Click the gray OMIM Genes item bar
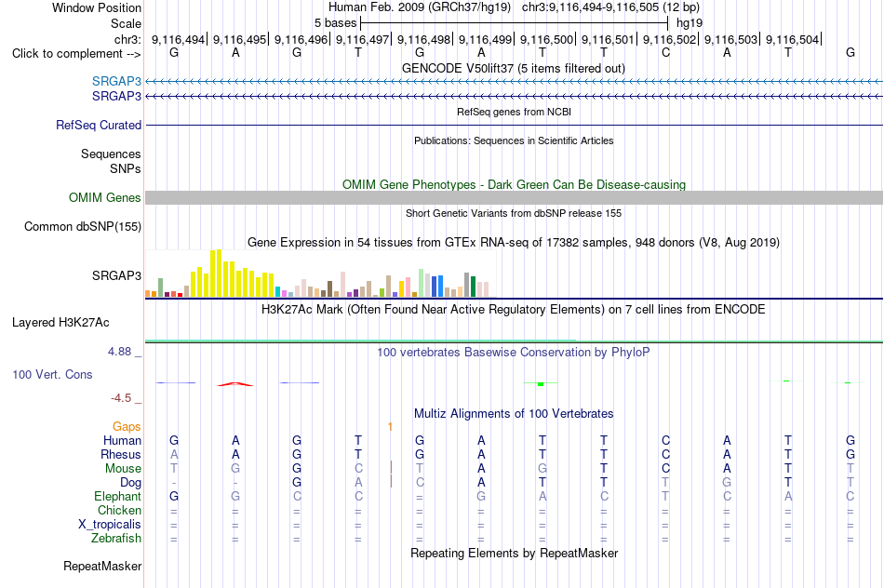Image resolution: width=884 pixels, height=588 pixels. (515, 197)
